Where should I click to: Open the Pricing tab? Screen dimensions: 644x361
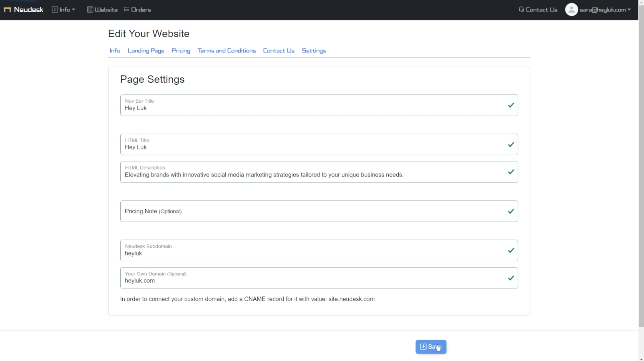pos(181,51)
